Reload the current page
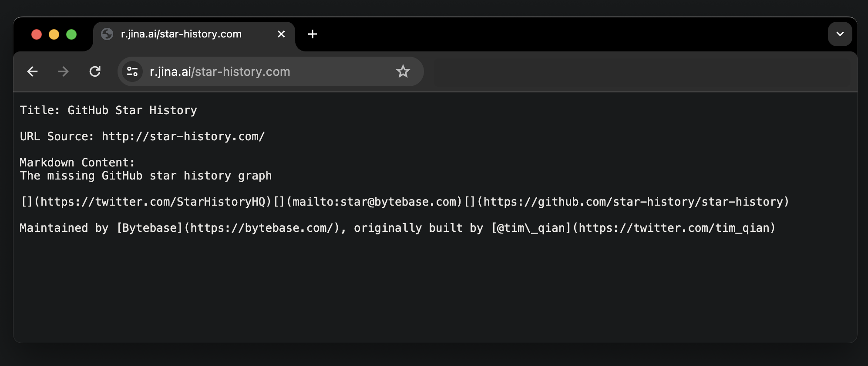The height and width of the screenshot is (366, 868). [x=95, y=71]
